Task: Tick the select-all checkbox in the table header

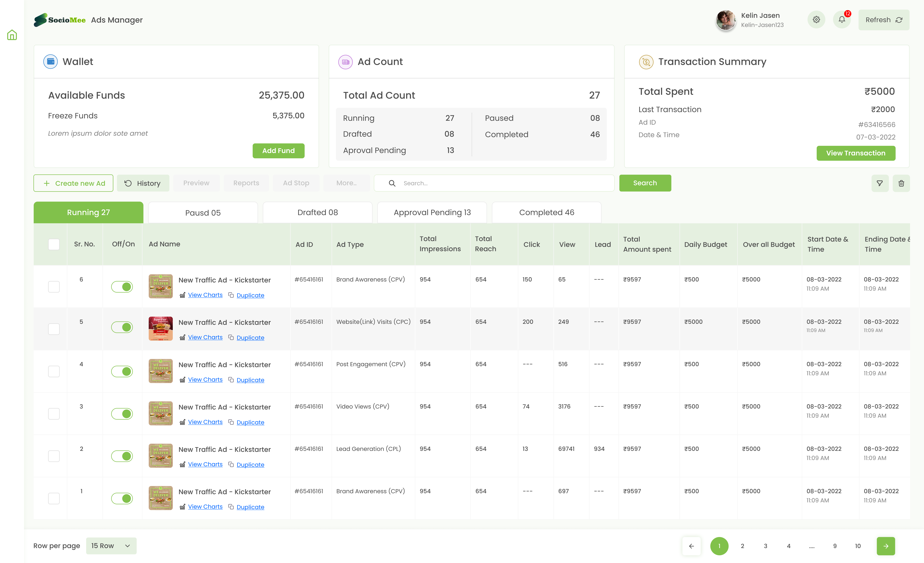Action: (x=54, y=244)
